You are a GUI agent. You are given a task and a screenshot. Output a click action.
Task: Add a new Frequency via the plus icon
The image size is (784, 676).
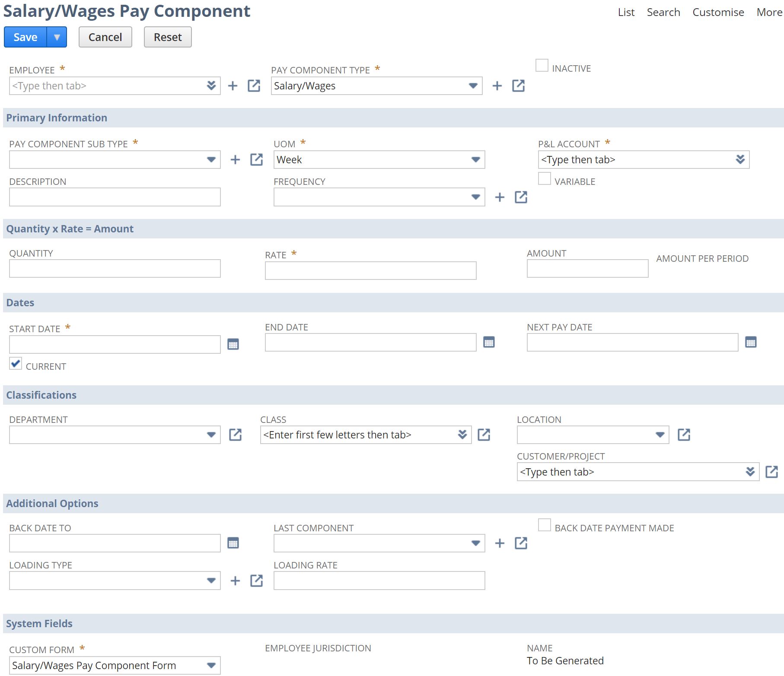coord(500,197)
